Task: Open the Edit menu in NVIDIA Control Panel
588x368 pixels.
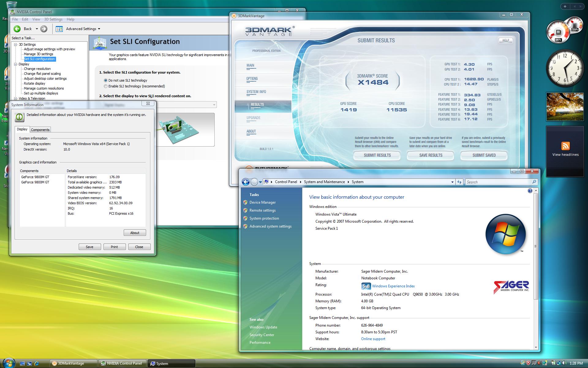Action: pos(25,19)
